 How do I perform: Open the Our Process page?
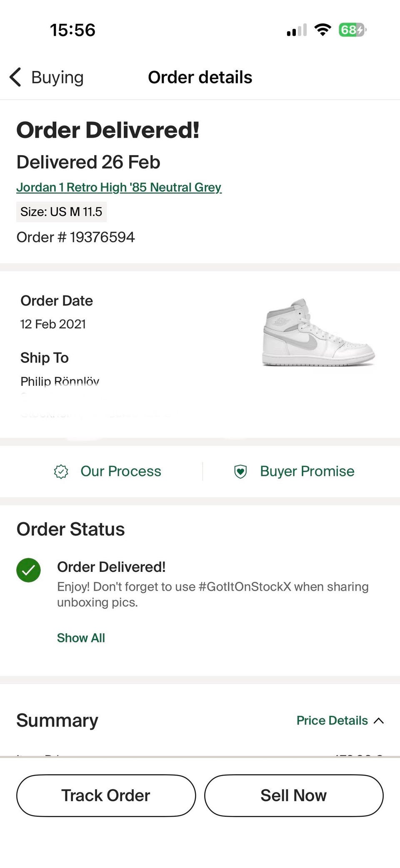pyautogui.click(x=120, y=471)
